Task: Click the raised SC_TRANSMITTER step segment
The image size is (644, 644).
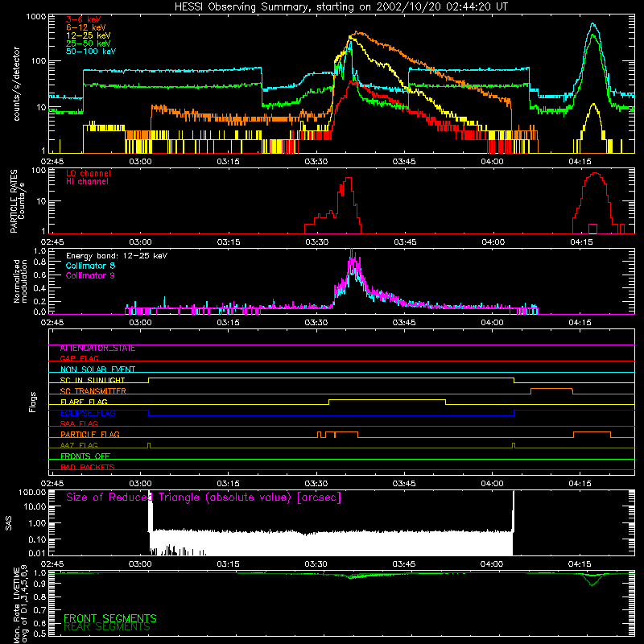Action: click(x=551, y=389)
